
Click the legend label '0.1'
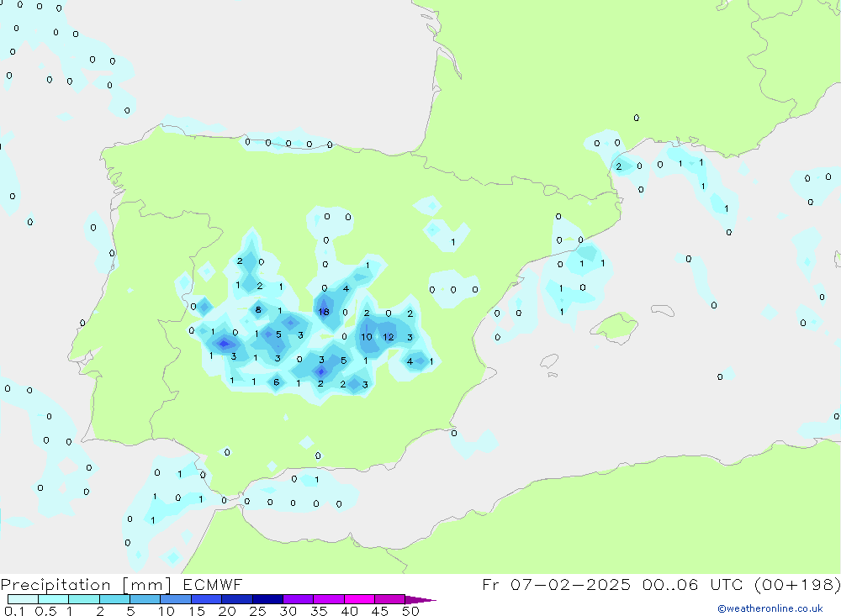coord(14,611)
